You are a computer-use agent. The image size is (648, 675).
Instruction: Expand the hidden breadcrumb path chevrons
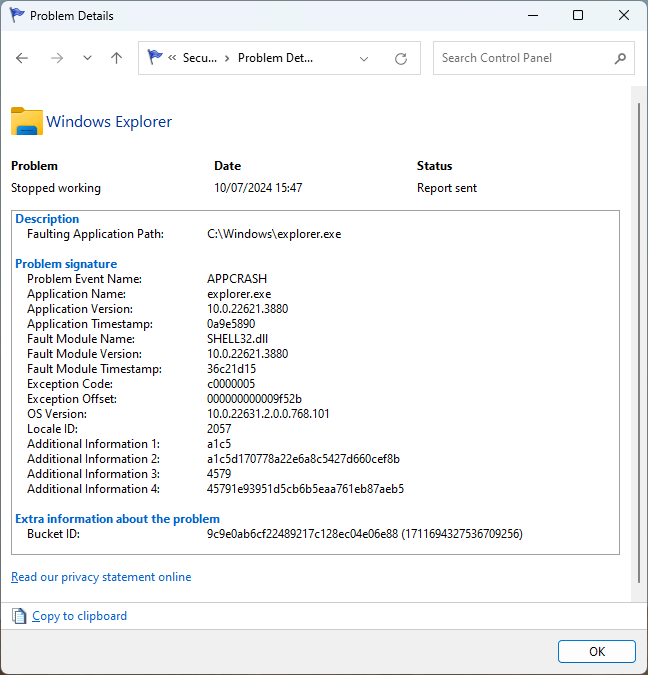[x=172, y=58]
